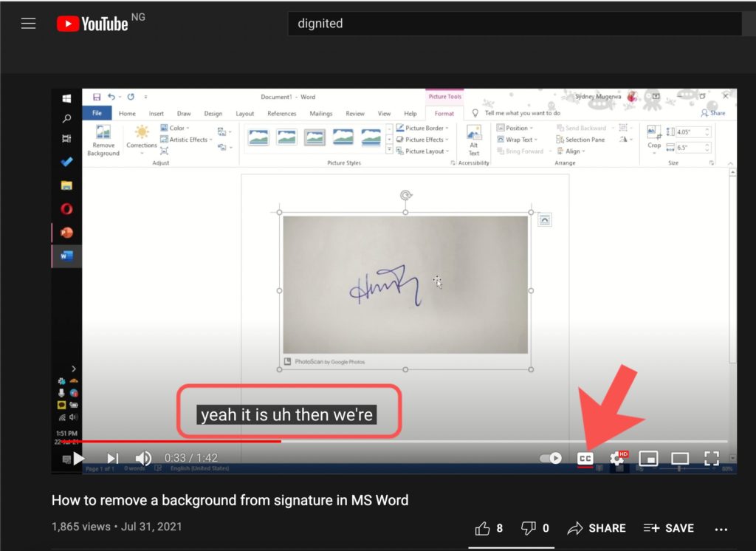Open the Help ribbon tab

point(410,114)
